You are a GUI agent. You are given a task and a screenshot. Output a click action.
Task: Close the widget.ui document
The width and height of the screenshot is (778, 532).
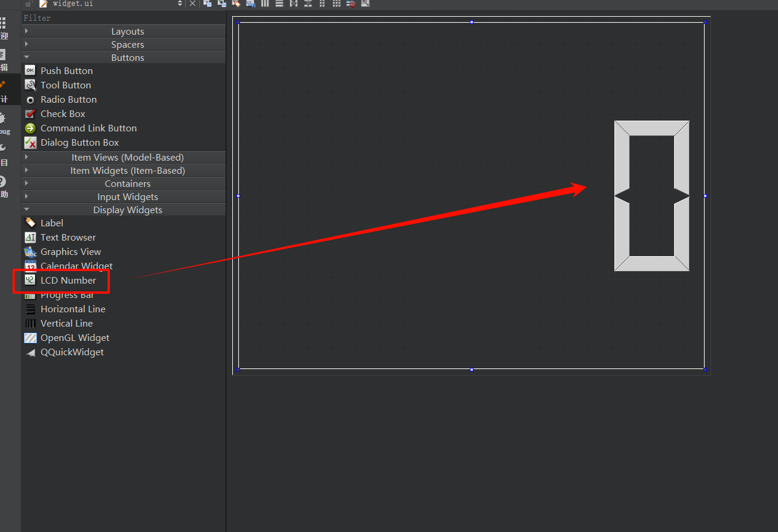(x=192, y=4)
